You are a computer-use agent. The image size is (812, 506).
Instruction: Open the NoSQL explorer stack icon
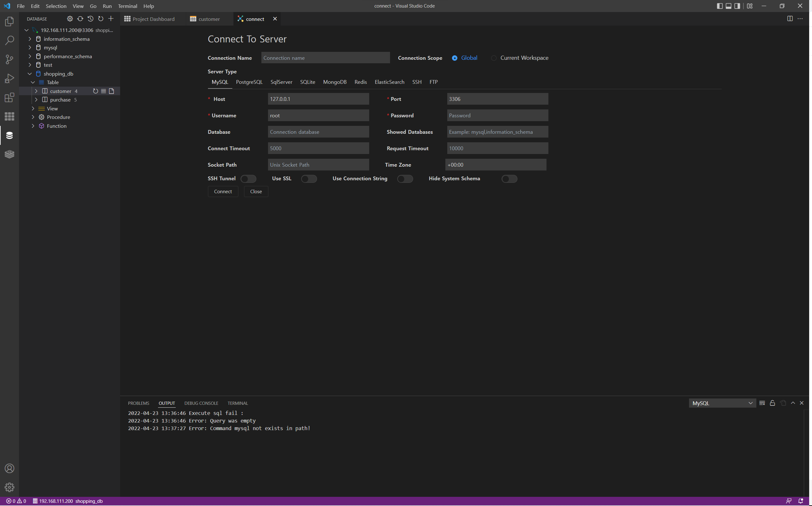9,154
